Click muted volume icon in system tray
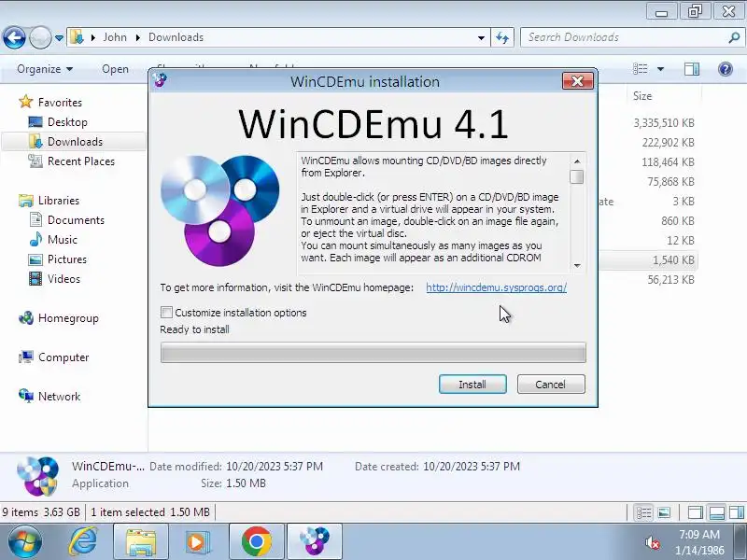This screenshot has width=747, height=560. (x=652, y=542)
